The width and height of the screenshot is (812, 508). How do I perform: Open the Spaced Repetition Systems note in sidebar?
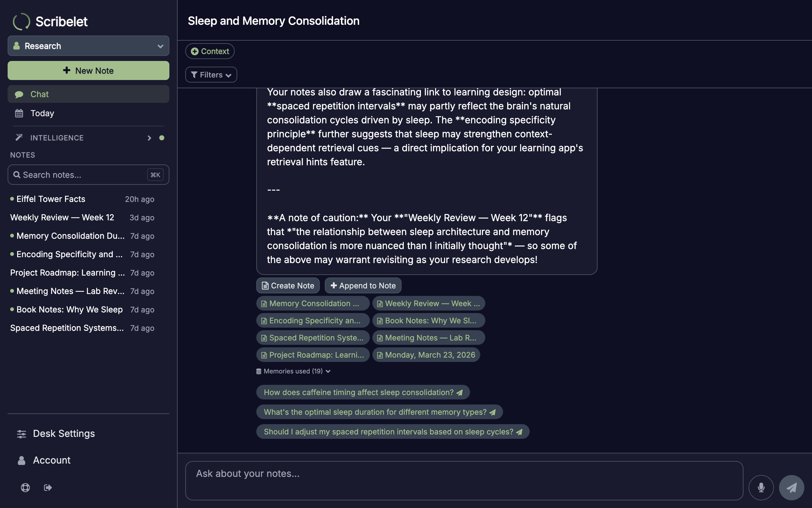tap(82, 328)
